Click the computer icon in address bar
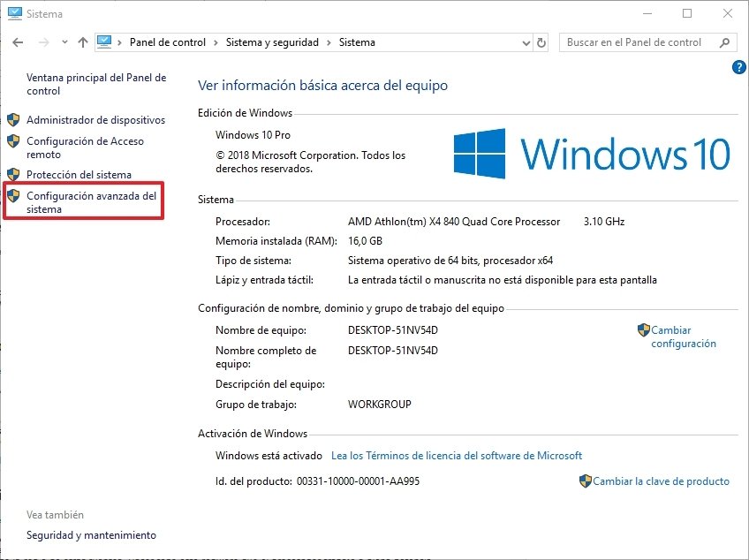Screen dimensions: 749x560 (104, 42)
